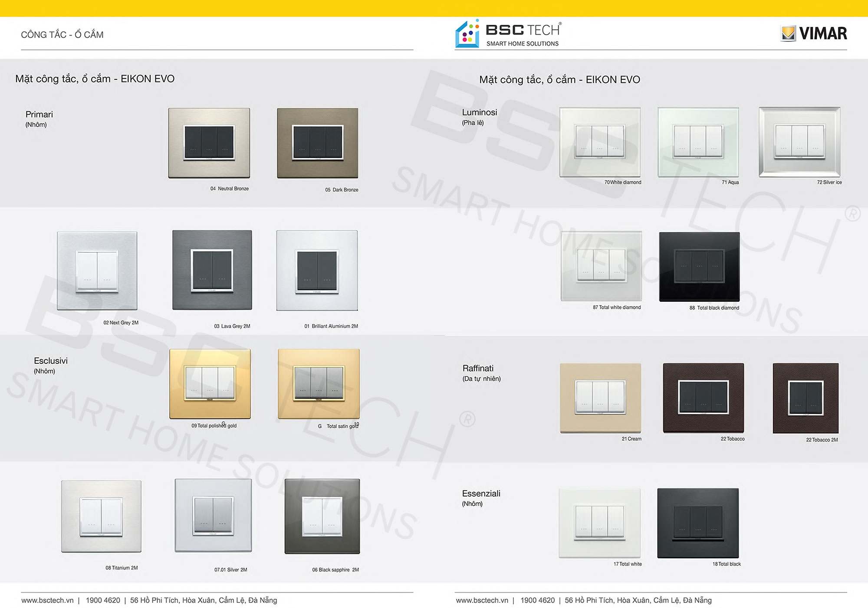Click the 'Esclusivi' category heading
Image resolution: width=868 pixels, height=608 pixels.
51,361
